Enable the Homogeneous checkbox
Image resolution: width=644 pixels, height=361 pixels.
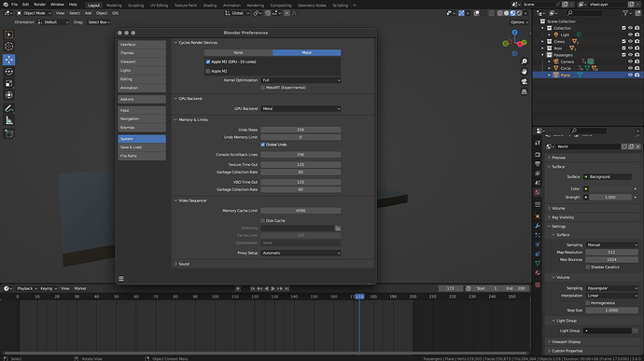pyautogui.click(x=588, y=302)
